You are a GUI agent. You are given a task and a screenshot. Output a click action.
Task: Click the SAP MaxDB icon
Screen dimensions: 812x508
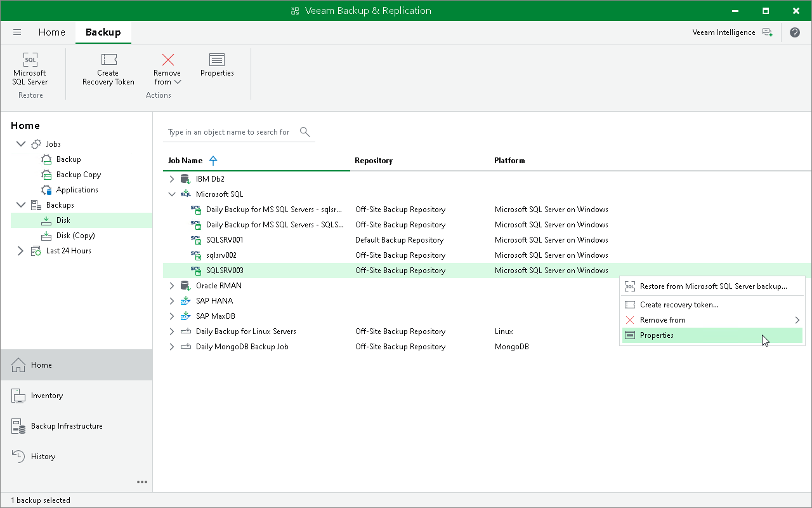[x=185, y=316]
